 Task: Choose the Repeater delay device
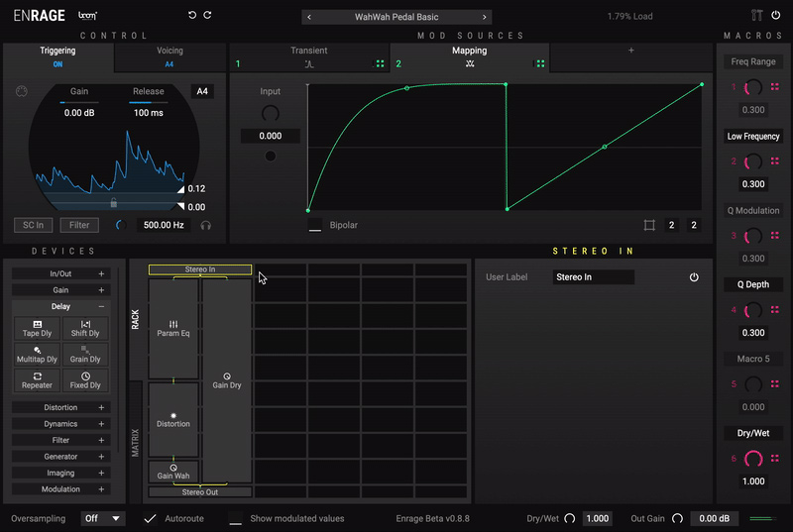coord(36,379)
